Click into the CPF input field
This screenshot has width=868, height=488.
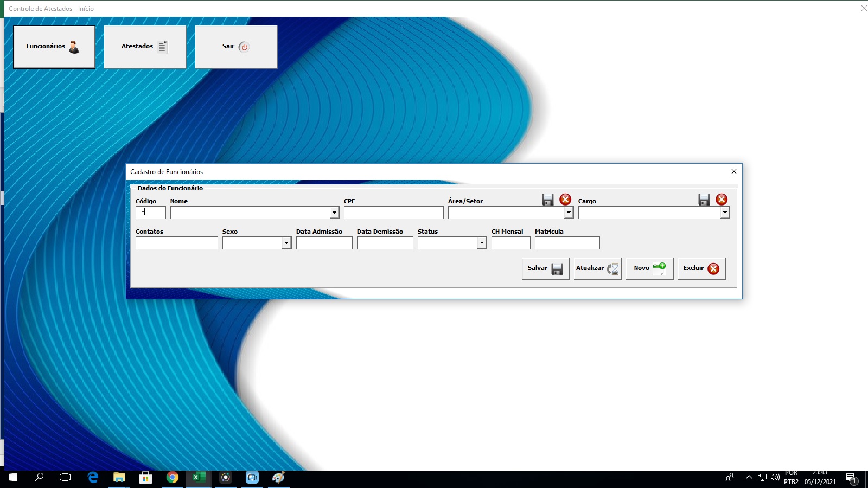(394, 213)
